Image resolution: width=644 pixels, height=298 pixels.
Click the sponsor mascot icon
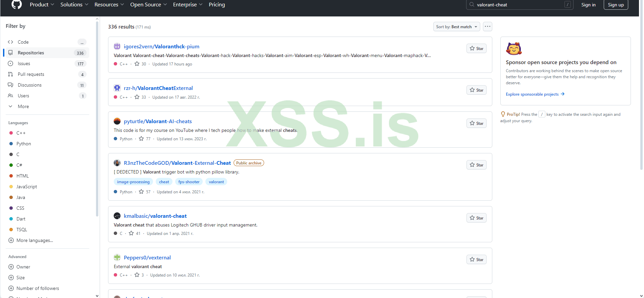coord(514,49)
